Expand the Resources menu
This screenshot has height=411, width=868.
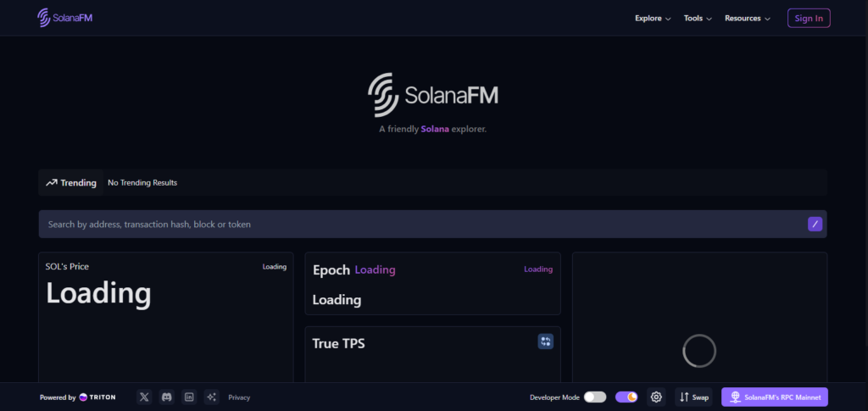click(x=748, y=19)
